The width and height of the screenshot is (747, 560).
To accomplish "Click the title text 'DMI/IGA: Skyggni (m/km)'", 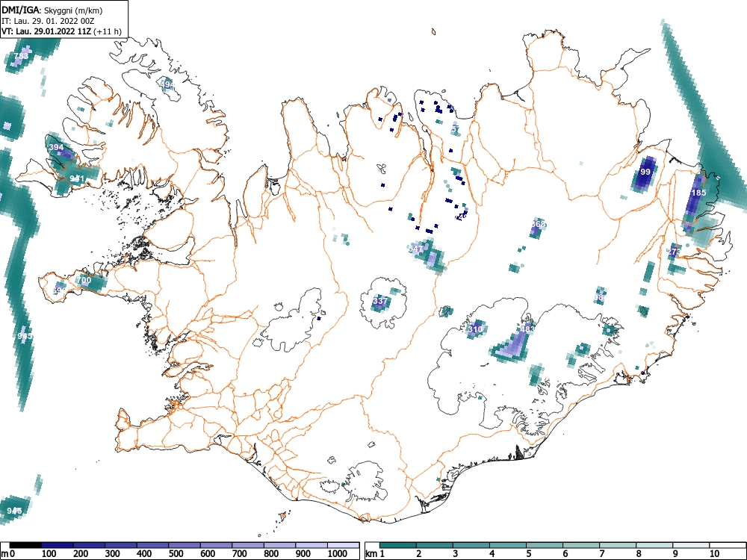I will 52,10.
